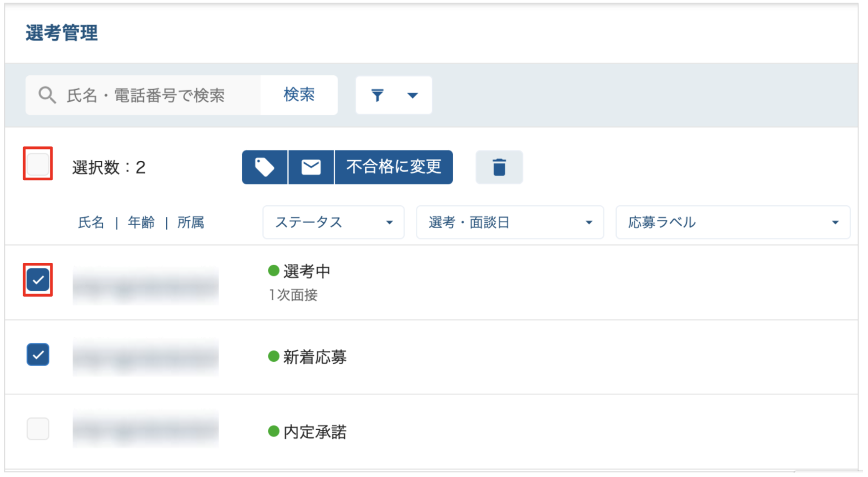Image resolution: width=868 pixels, height=477 pixels.
Task: Sort by 年齢 column header
Action: [141, 223]
